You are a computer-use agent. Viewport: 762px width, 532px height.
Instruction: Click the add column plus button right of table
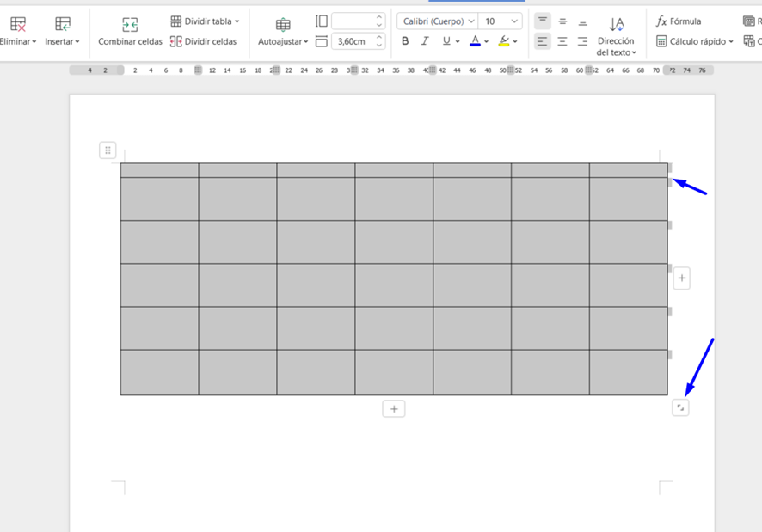[x=681, y=278]
